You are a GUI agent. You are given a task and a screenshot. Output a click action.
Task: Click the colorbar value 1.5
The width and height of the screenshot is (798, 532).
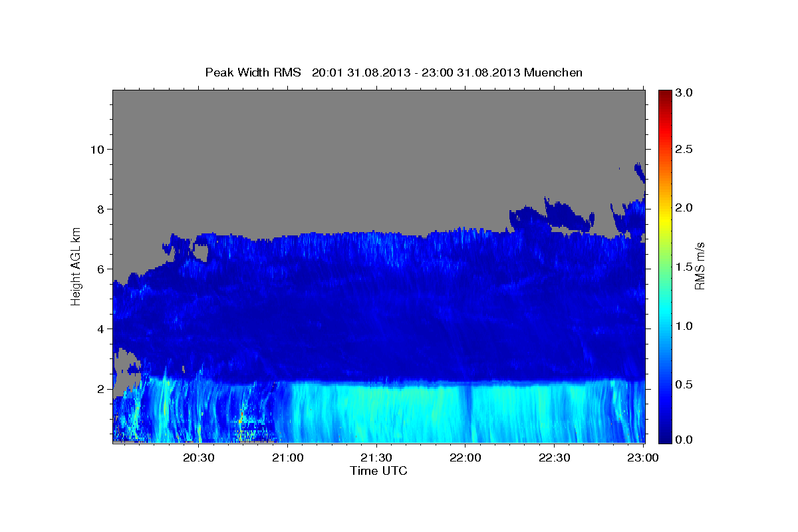pyautogui.click(x=684, y=267)
